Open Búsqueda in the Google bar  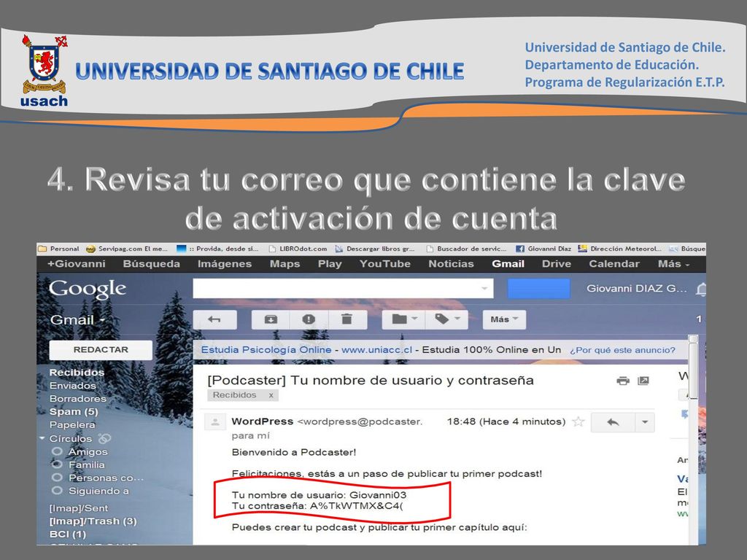(152, 264)
